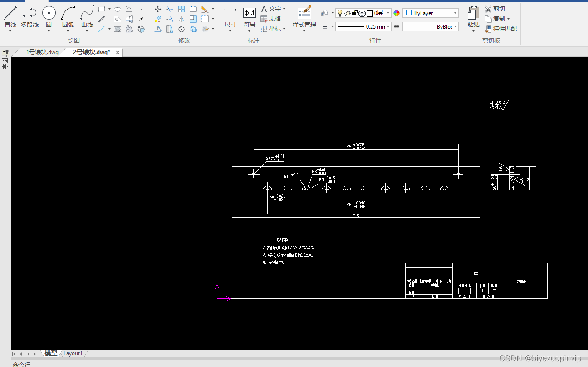Expand the 复制 copy dropdown arrow
The image size is (588, 367).
point(508,19)
